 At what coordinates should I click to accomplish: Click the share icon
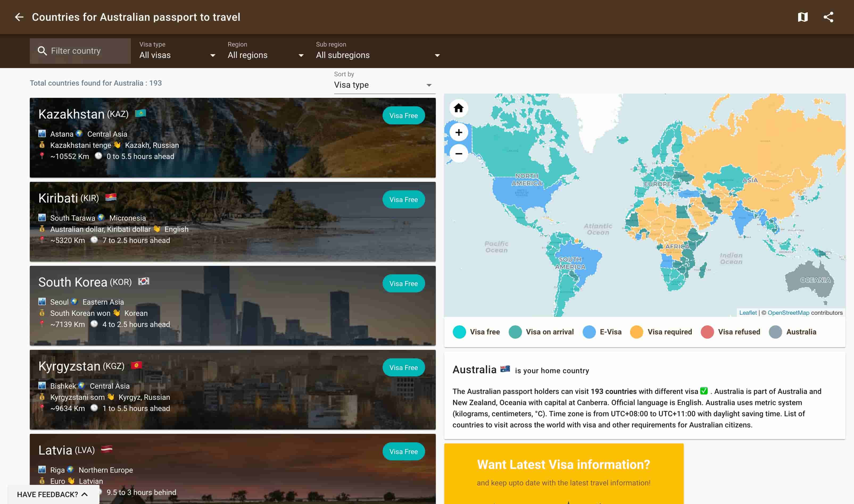pos(828,17)
